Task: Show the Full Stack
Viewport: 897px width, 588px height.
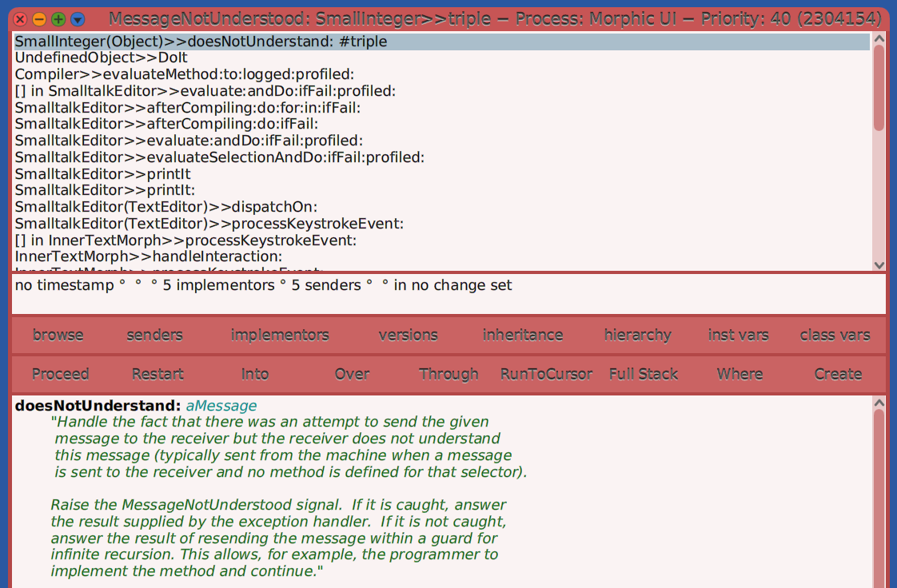Action: click(643, 373)
